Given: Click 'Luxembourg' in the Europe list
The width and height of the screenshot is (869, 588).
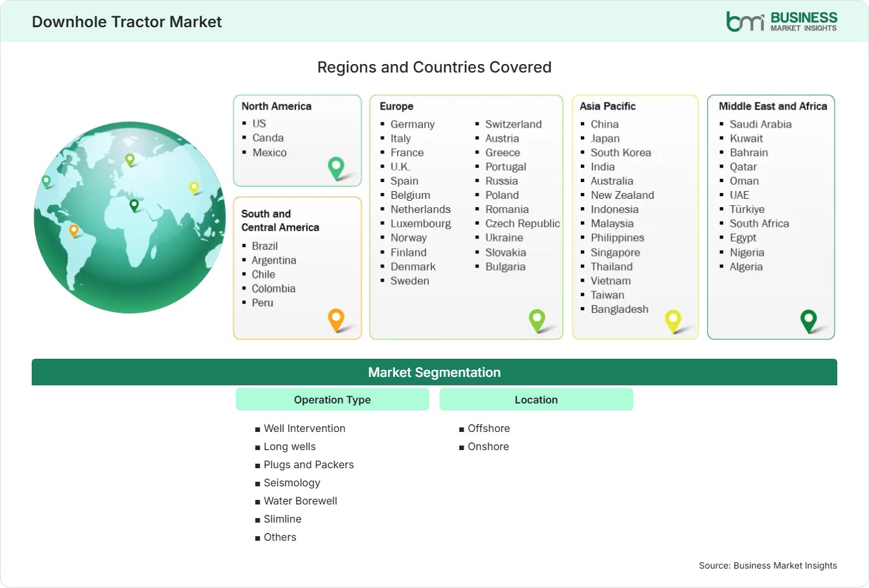Looking at the screenshot, I should point(421,224).
